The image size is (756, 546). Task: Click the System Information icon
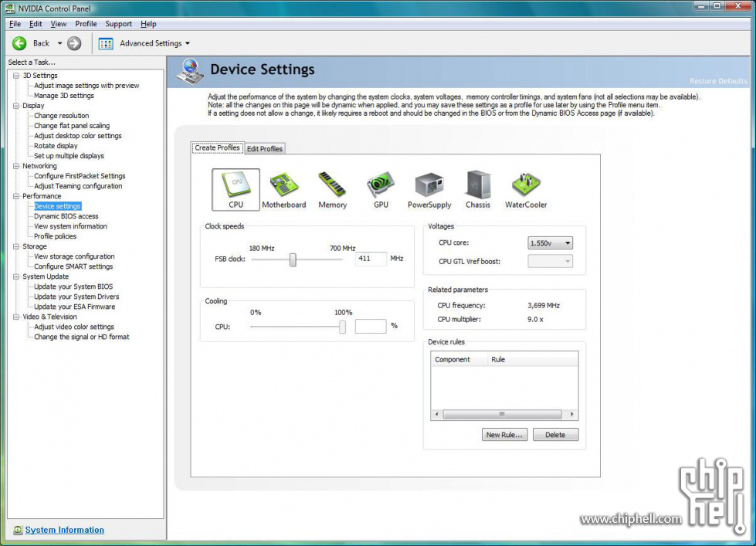(18, 530)
